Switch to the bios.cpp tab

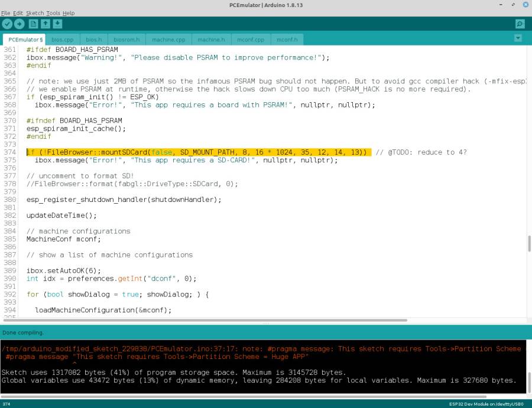63,40
